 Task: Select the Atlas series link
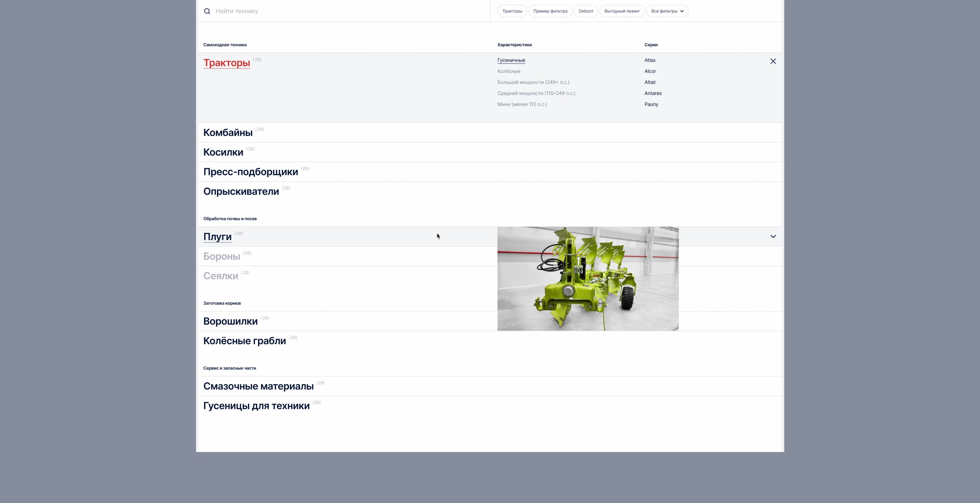[650, 60]
